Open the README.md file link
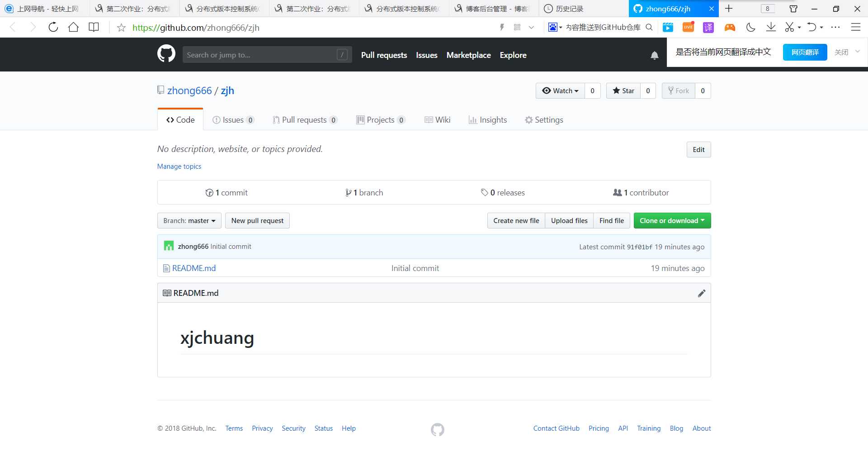Viewport: 868px width, 466px height. coord(194,268)
